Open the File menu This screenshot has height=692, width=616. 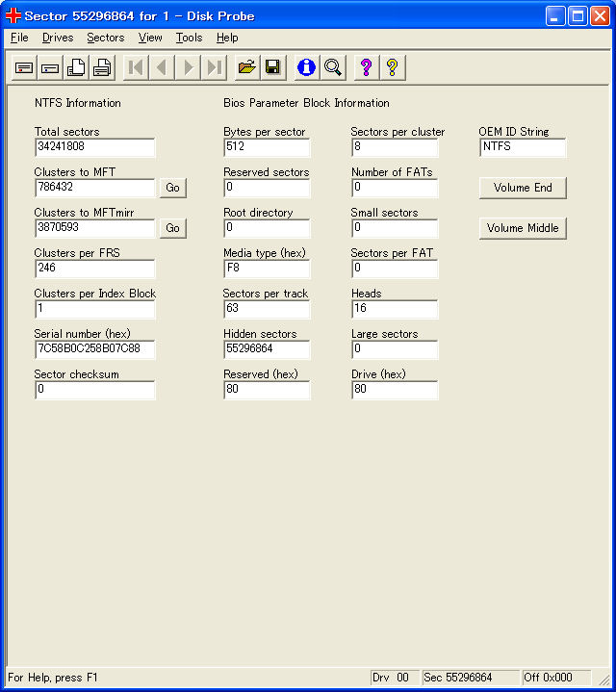[x=19, y=38]
